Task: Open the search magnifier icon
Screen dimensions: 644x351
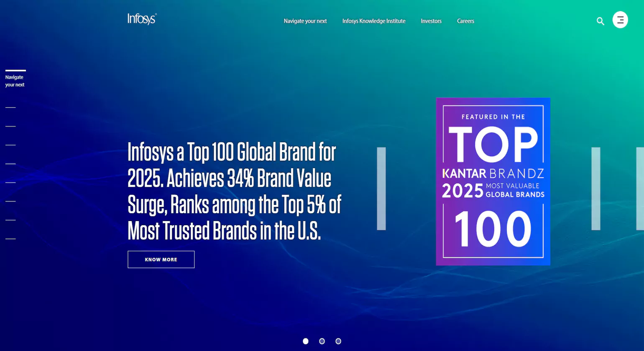Action: (600, 21)
